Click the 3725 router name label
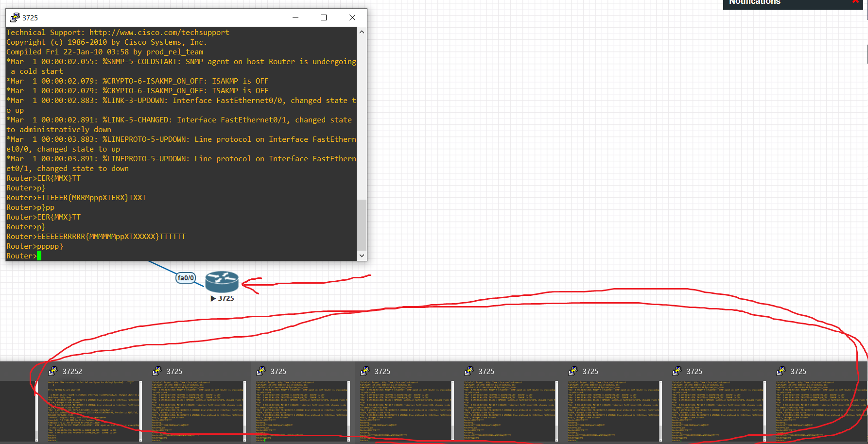 tap(226, 298)
